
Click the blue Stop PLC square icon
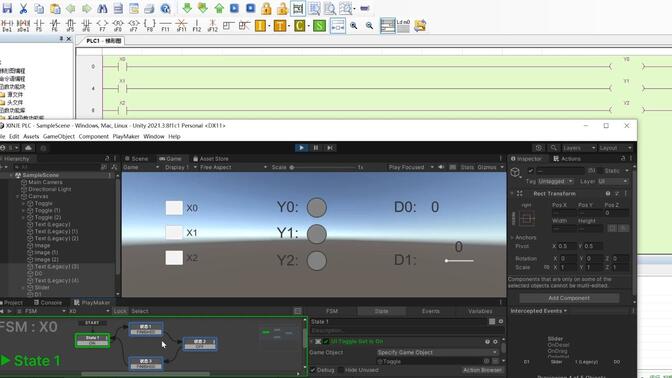tap(251, 8)
